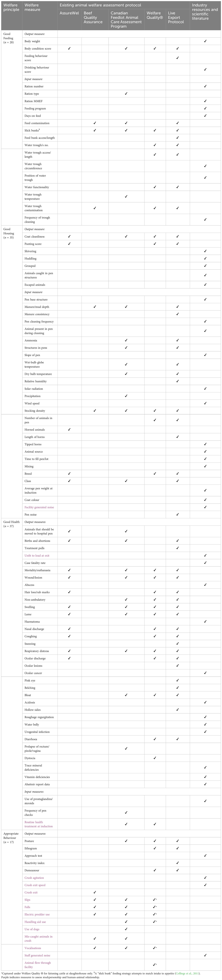Click the Relative humidity row checkmark

177,381
